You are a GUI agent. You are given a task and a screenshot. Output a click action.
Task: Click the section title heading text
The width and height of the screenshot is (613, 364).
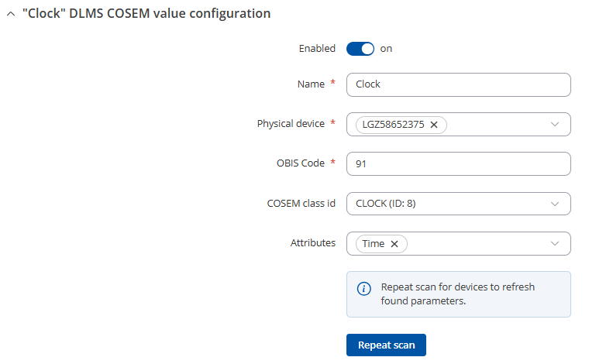pos(146,14)
